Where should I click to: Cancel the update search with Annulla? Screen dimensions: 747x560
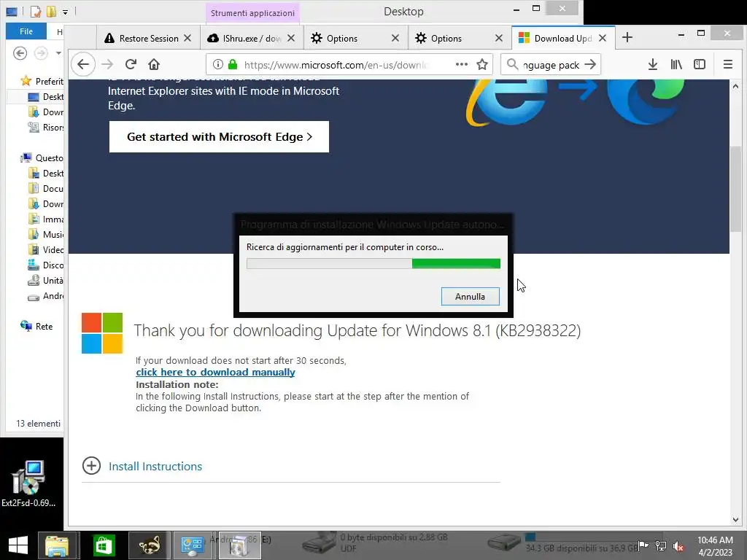[x=471, y=296]
